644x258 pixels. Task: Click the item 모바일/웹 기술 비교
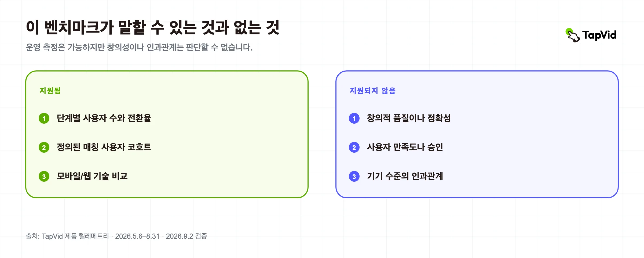(92, 176)
